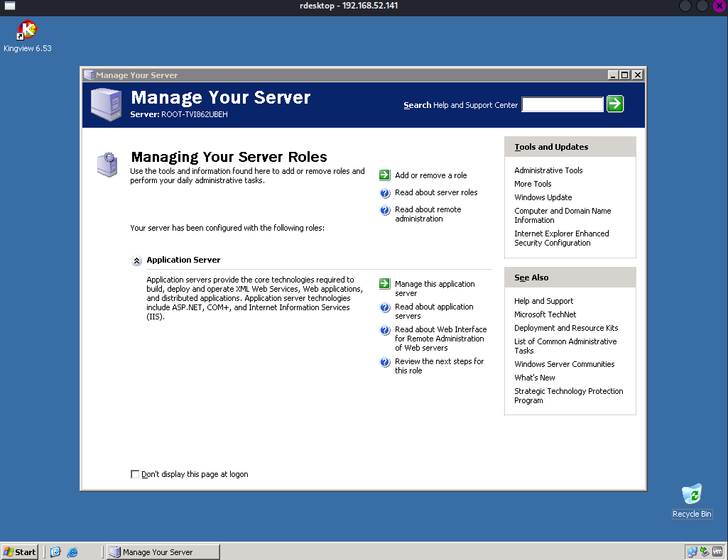Click the Search Help and Support Center field
Screen dimensions: 728x560
563,104
